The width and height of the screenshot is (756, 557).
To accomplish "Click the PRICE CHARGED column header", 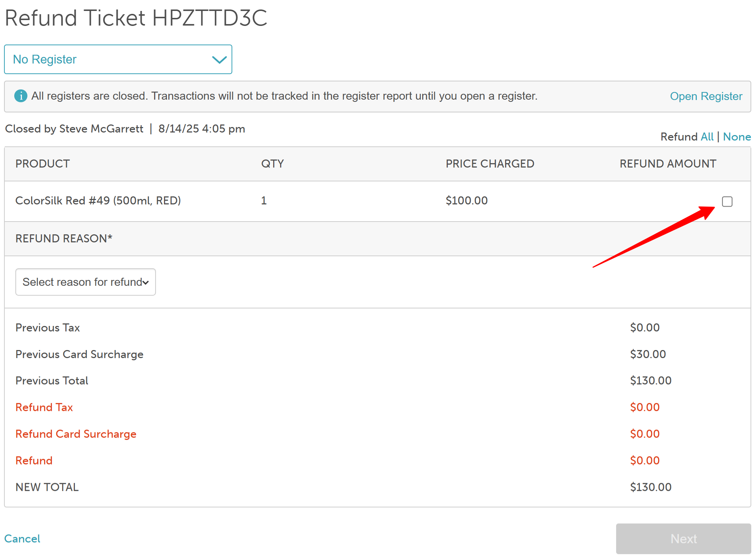I will [x=489, y=164].
